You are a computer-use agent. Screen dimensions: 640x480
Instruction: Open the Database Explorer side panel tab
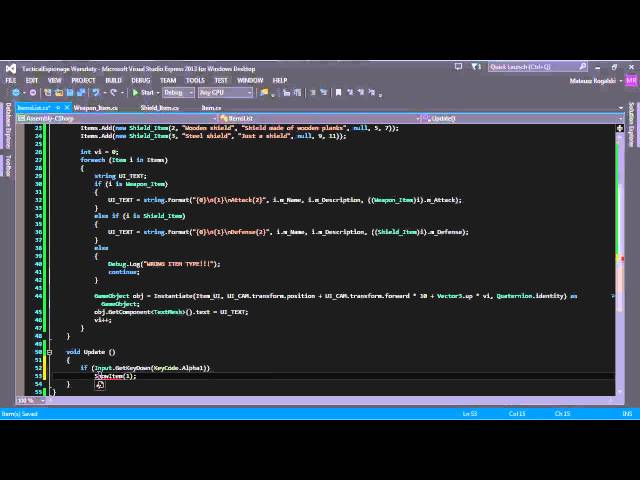pos(7,126)
